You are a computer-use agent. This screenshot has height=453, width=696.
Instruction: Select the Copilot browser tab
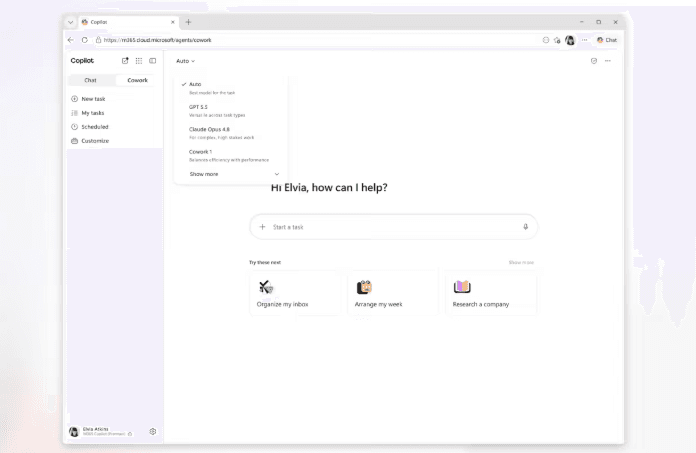[129, 22]
